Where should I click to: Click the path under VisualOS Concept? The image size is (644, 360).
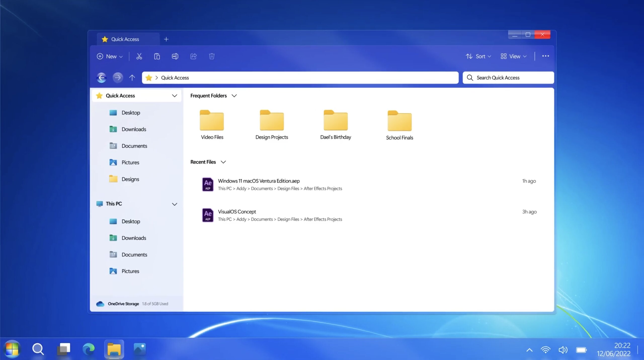(280, 219)
